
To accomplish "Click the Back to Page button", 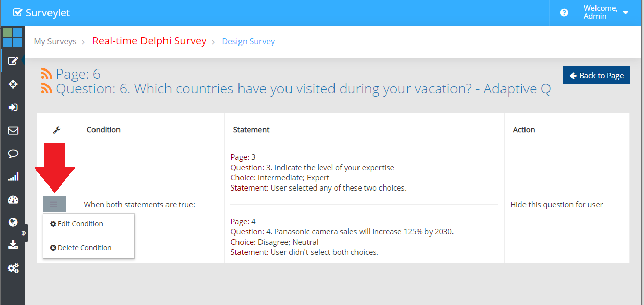I will coord(597,76).
